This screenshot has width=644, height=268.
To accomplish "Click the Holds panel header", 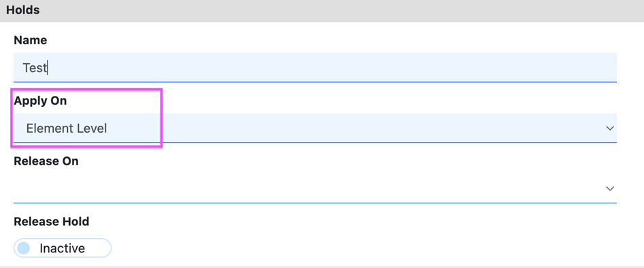I will [322, 10].
